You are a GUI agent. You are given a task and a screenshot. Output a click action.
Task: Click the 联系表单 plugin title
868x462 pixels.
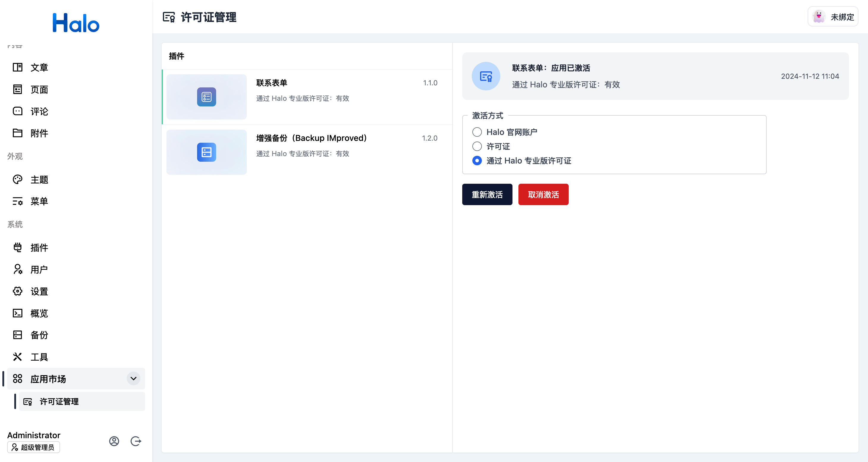pyautogui.click(x=272, y=83)
